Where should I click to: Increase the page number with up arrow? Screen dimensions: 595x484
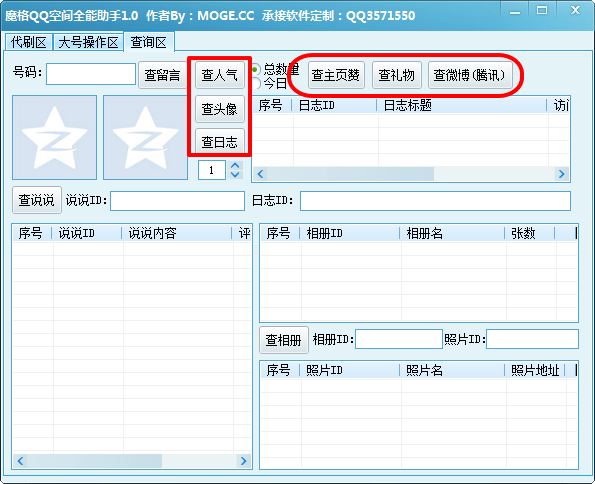pyautogui.click(x=235, y=166)
